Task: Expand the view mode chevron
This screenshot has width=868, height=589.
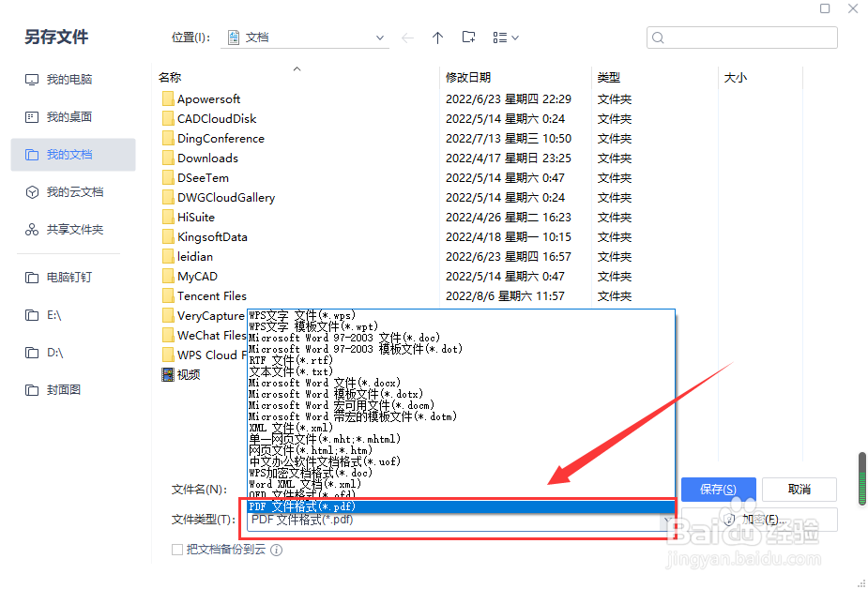Action: point(513,38)
